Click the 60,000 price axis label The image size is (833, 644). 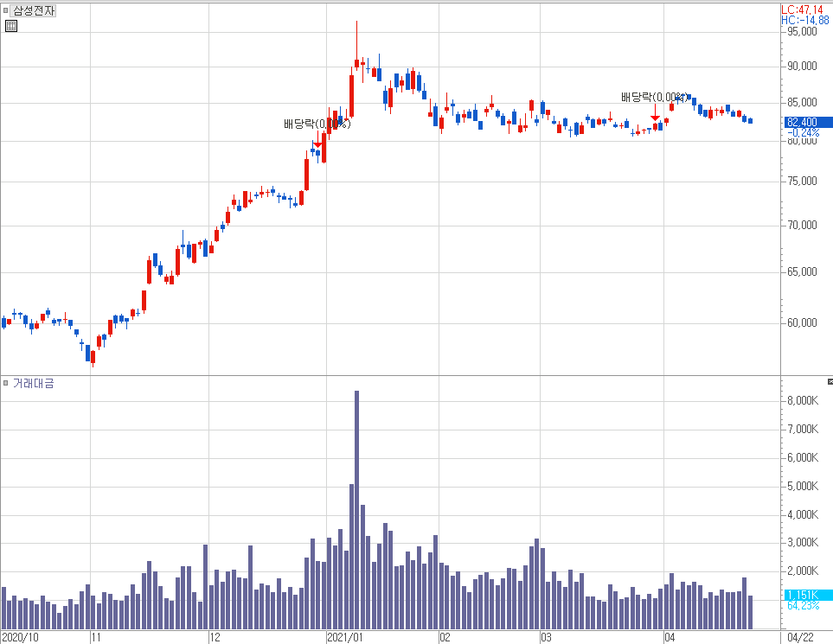(x=801, y=323)
